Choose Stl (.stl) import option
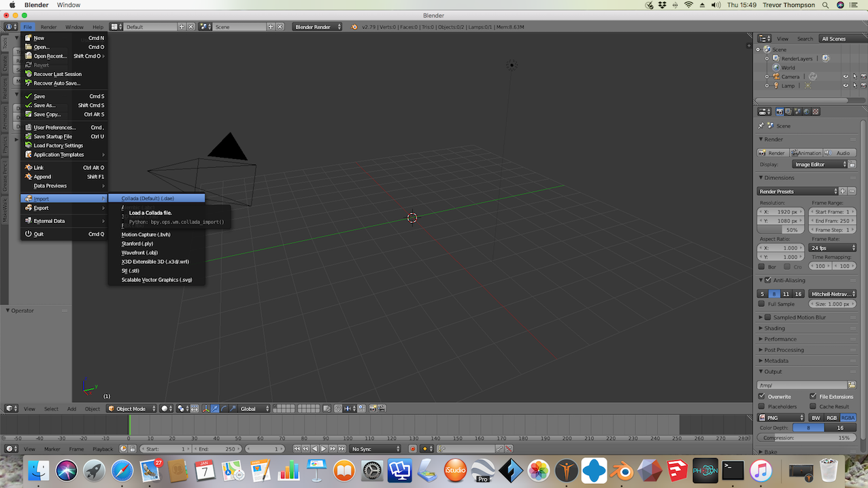The height and width of the screenshot is (488, 868). [156, 271]
